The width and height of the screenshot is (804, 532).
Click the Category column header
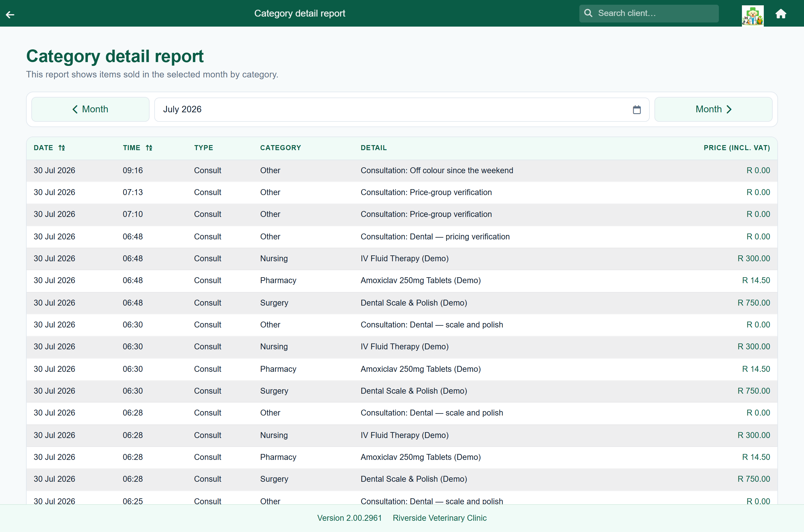pyautogui.click(x=281, y=148)
